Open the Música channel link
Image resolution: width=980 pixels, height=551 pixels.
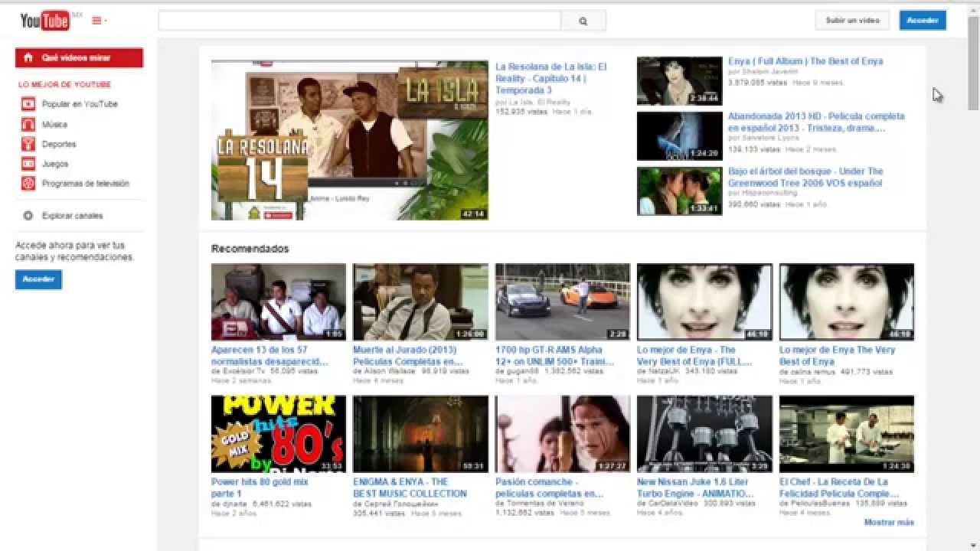(x=54, y=124)
